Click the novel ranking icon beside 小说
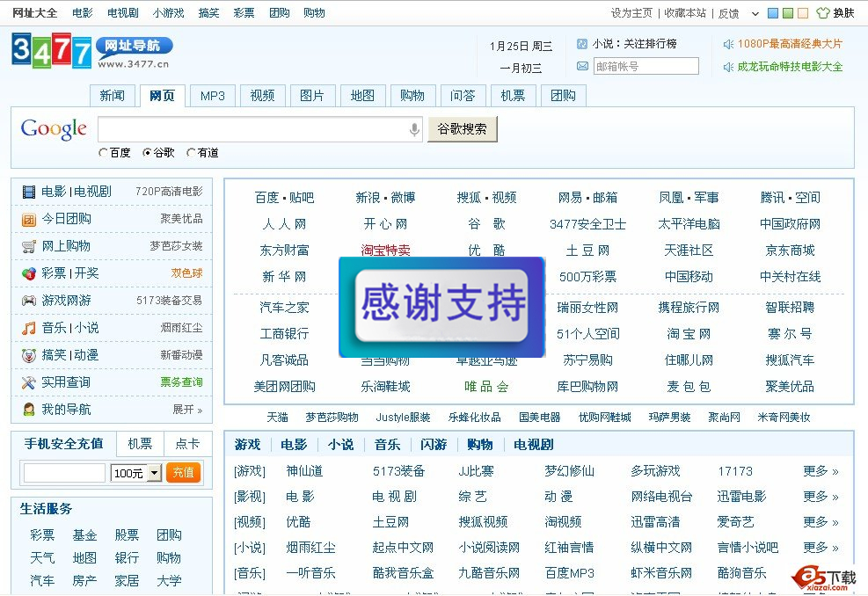868x596 pixels. pos(582,44)
